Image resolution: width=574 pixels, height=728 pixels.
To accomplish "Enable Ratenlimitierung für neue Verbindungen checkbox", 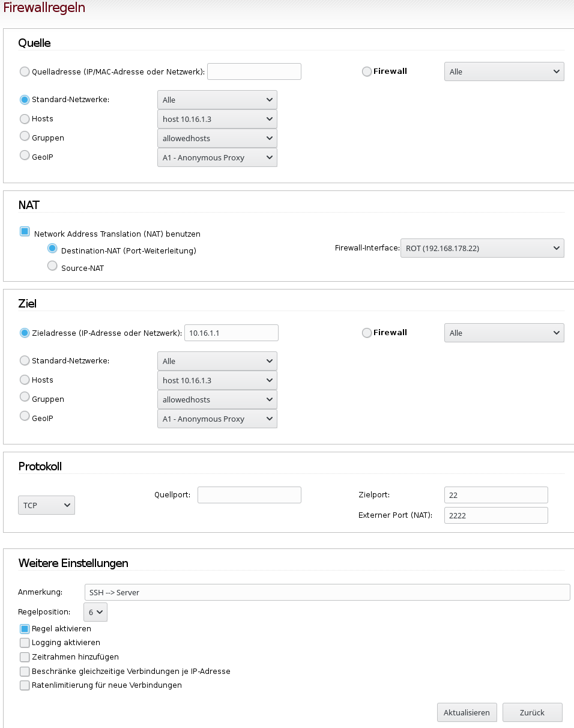I will pyautogui.click(x=25, y=685).
